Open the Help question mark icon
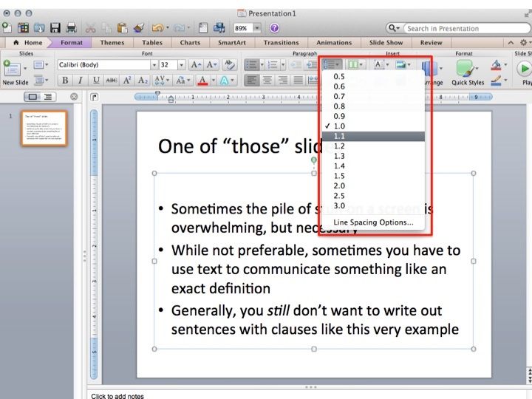This screenshot has height=399, width=532. (x=274, y=28)
